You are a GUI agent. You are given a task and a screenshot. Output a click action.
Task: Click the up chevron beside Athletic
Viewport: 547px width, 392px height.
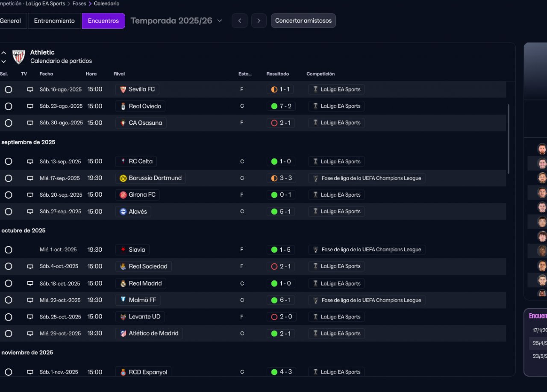(x=3, y=53)
